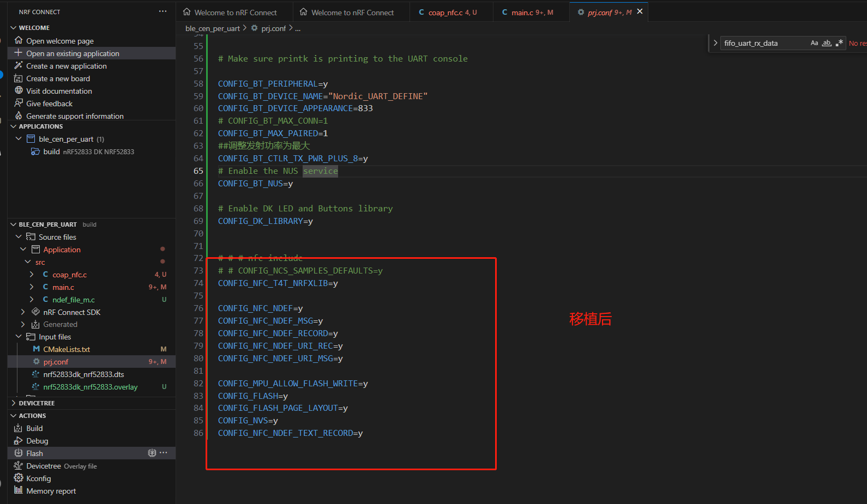Click ble_cen_per_uart in the editor breadcrumb
The image size is (867, 504).
[213, 28]
